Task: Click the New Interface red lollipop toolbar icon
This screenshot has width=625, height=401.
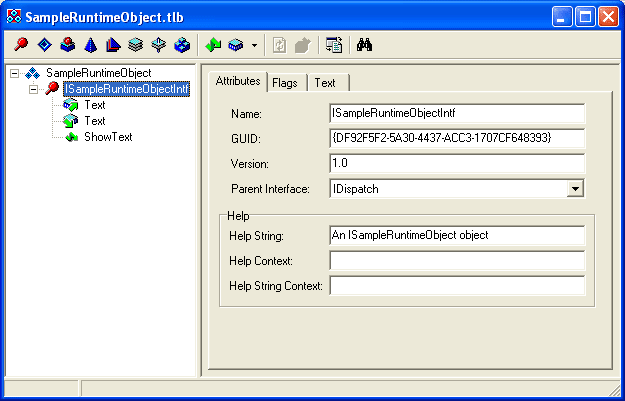Action: 21,45
